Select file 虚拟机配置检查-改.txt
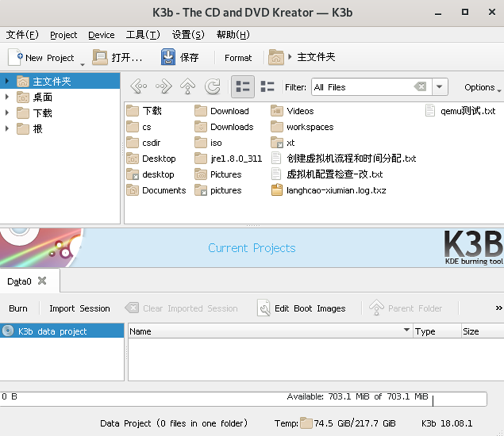This screenshot has height=436, width=504. [327, 174]
